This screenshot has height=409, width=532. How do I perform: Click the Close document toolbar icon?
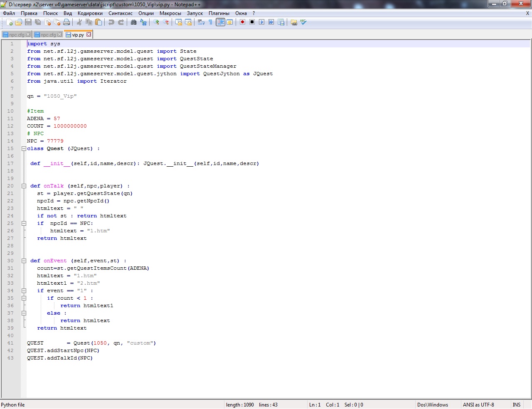(47, 22)
